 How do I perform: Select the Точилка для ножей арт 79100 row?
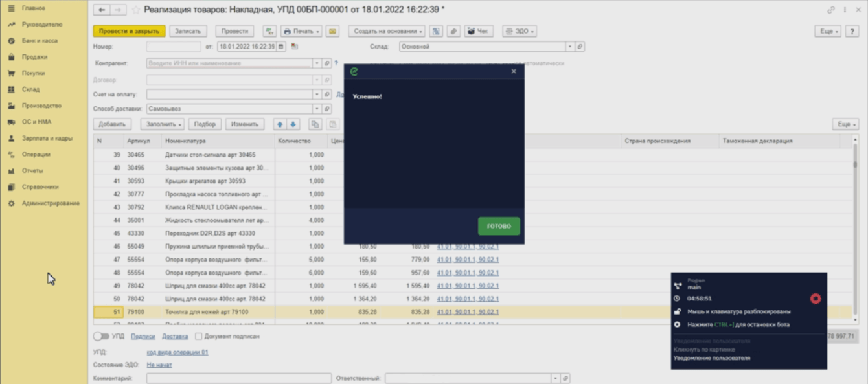[472, 312]
